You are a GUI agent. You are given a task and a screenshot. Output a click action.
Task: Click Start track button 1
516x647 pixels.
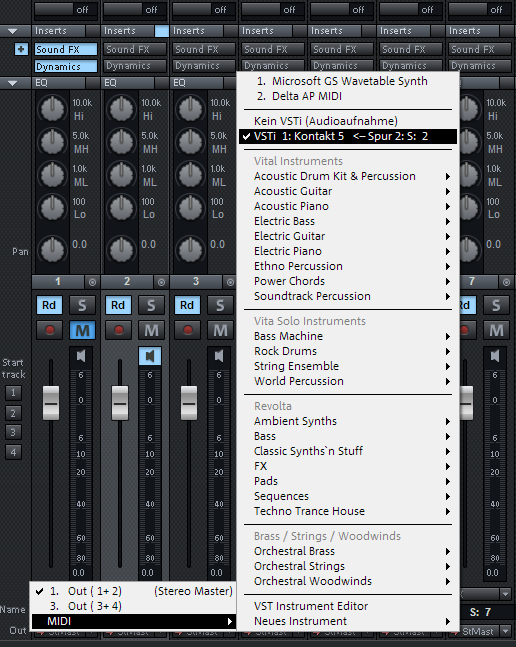tap(13, 393)
